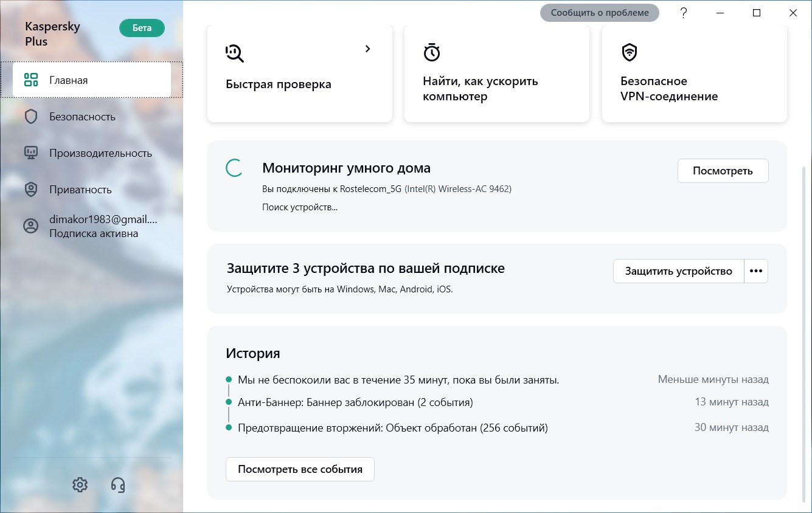Close the Kaspersky window
The height and width of the screenshot is (513, 812).
pos(793,13)
